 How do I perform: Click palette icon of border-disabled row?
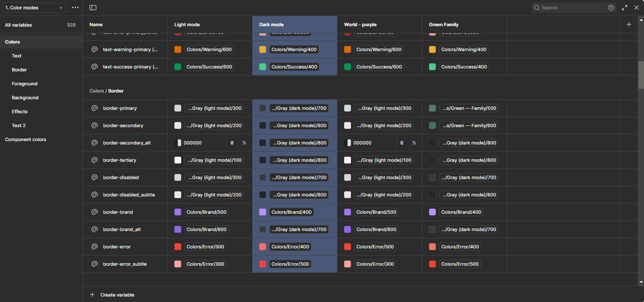pyautogui.click(x=95, y=177)
